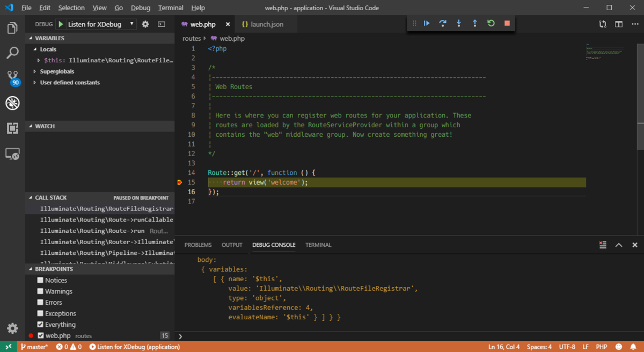Enable the Notices breakpoint checkbox
Screen dimensions: 644x352
(x=40, y=280)
